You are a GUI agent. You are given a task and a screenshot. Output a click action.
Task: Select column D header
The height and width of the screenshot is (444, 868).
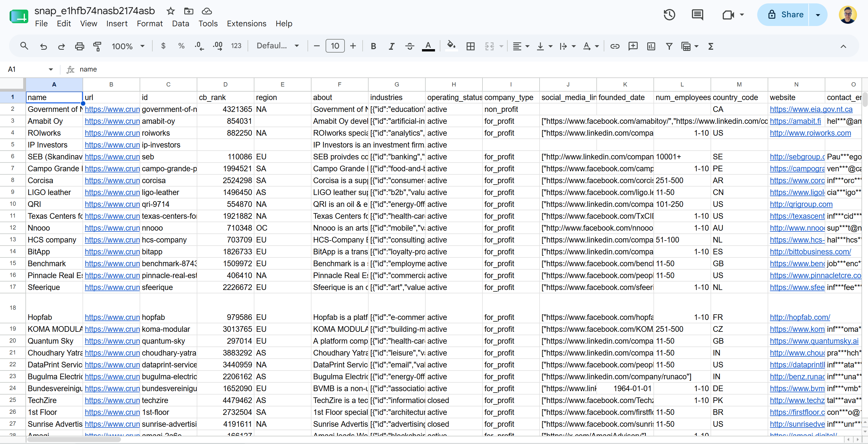226,84
